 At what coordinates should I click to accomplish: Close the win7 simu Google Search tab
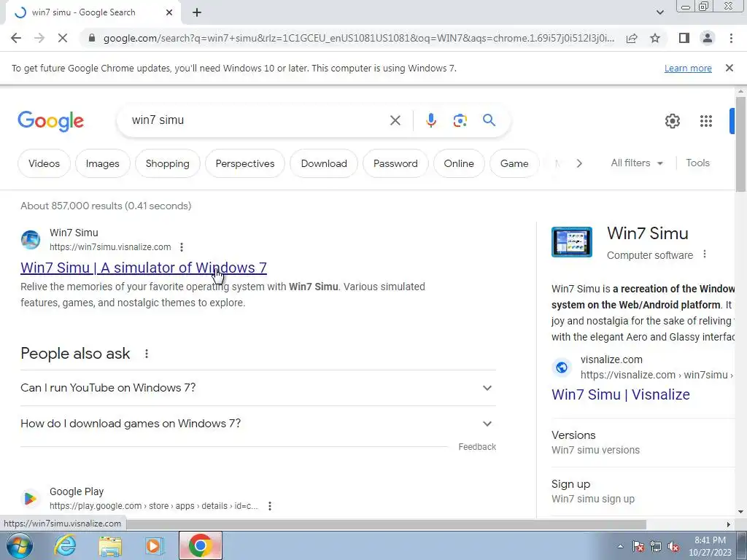click(169, 12)
